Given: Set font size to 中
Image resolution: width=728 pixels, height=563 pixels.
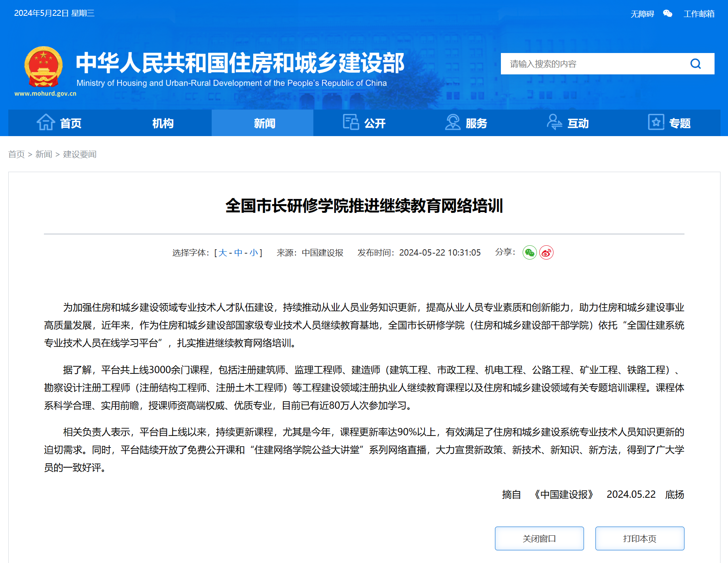Looking at the screenshot, I should click(x=238, y=253).
